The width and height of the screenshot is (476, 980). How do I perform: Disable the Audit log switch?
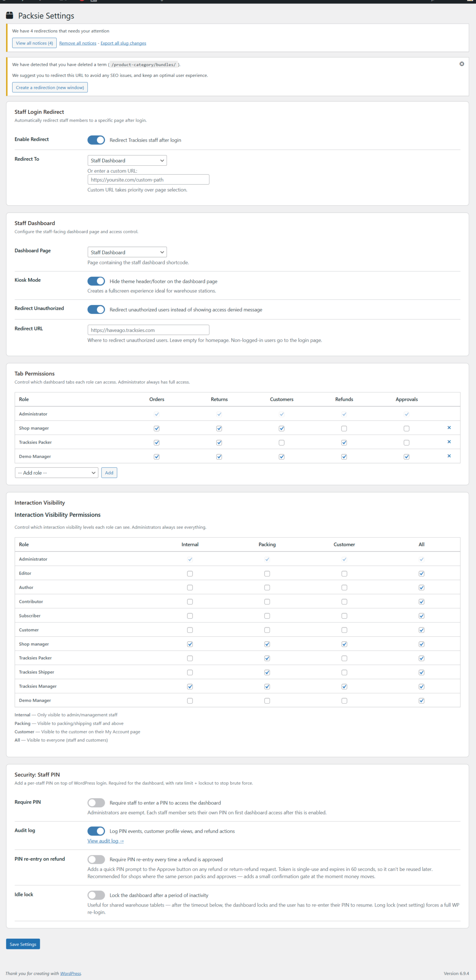[x=96, y=831]
